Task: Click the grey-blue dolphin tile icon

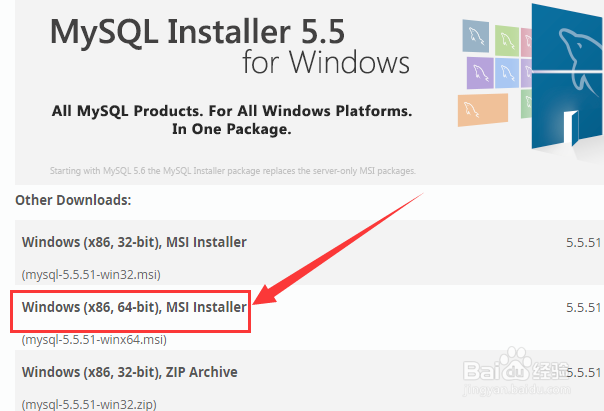Action: tap(476, 36)
